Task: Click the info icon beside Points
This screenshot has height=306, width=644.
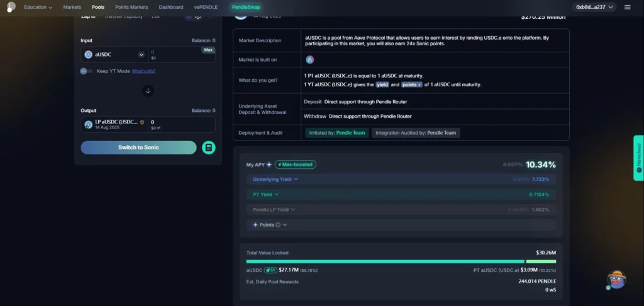Action: 278,225
